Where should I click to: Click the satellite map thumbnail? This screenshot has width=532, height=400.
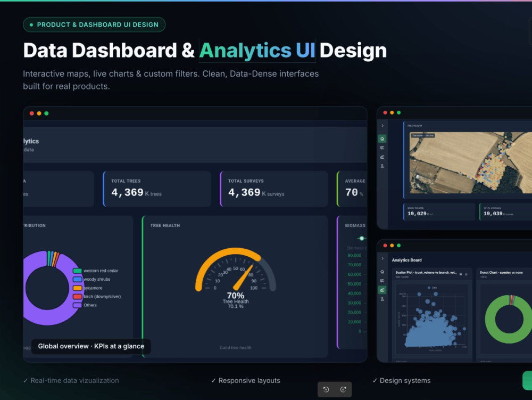pyautogui.click(x=471, y=162)
